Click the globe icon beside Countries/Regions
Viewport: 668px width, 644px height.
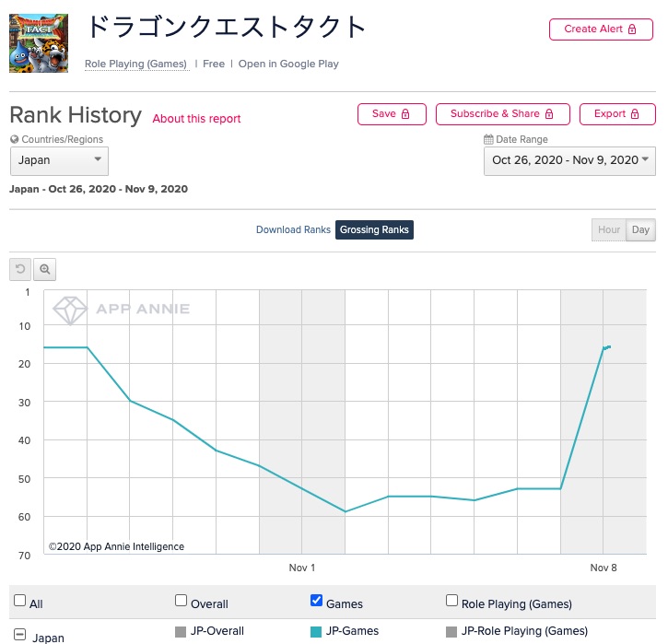point(15,140)
